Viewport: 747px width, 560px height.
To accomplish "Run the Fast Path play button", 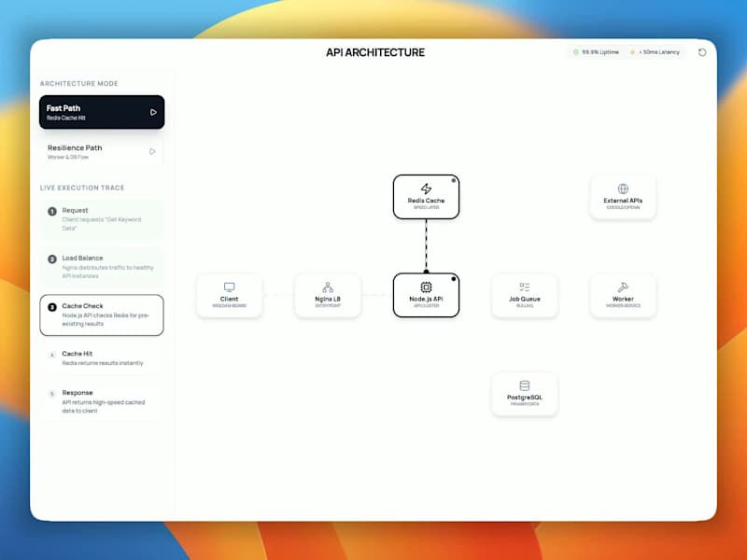I will point(155,112).
